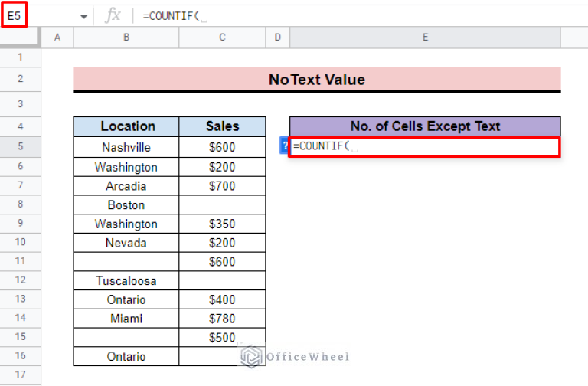Viewport: 588px width, 386px height.
Task: Select column B header
Action: pos(126,38)
